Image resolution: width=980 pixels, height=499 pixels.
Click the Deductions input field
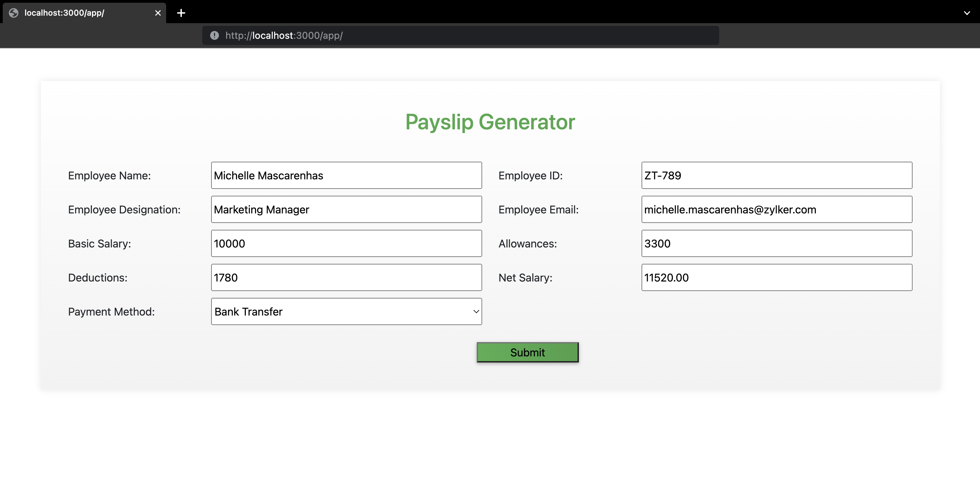(346, 277)
